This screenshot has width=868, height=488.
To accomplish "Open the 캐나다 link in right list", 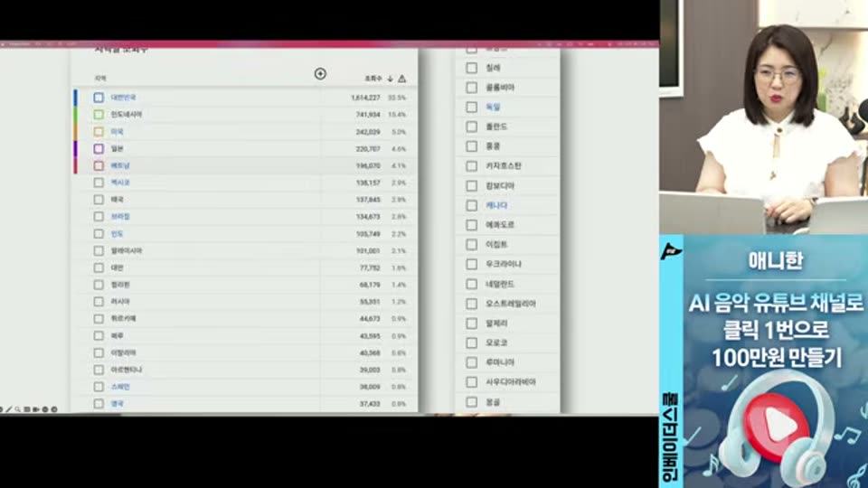I will (x=496, y=205).
